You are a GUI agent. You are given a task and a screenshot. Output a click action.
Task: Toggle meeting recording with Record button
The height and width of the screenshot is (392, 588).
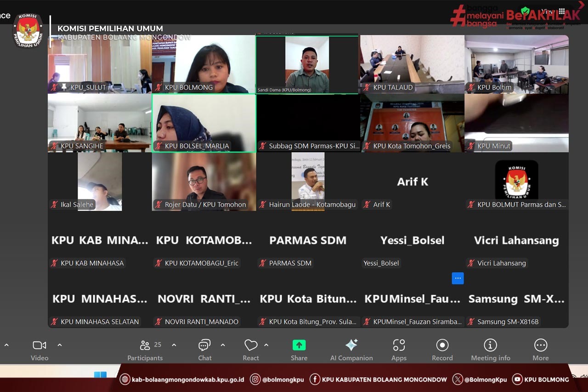[x=442, y=350]
